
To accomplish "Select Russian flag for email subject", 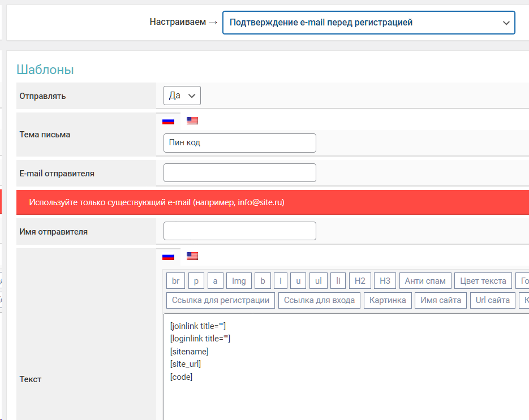I will [168, 121].
